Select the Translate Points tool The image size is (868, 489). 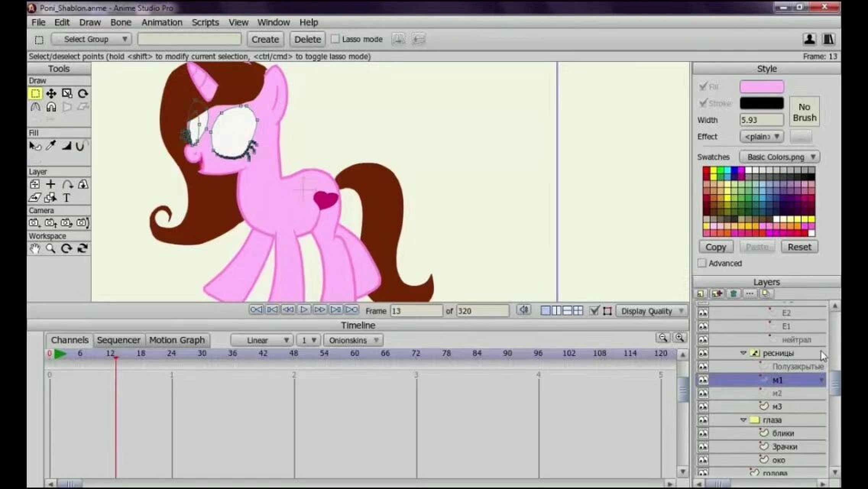(51, 94)
